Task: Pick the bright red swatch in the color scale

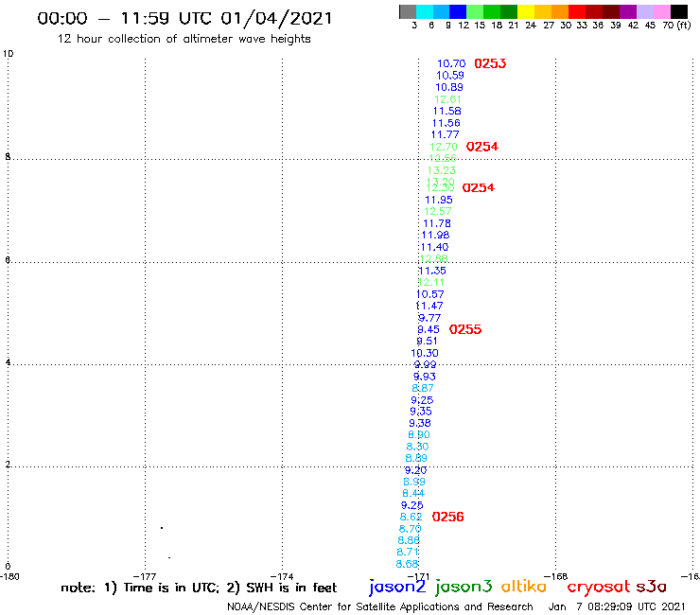Action: (577, 11)
